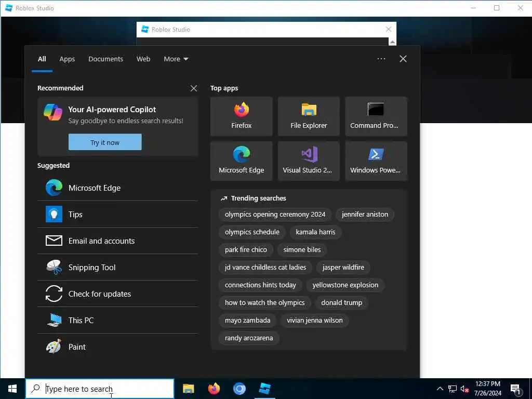Image resolution: width=532 pixels, height=399 pixels.
Task: Search trending 'jasper wildfire'
Action: 343,268
